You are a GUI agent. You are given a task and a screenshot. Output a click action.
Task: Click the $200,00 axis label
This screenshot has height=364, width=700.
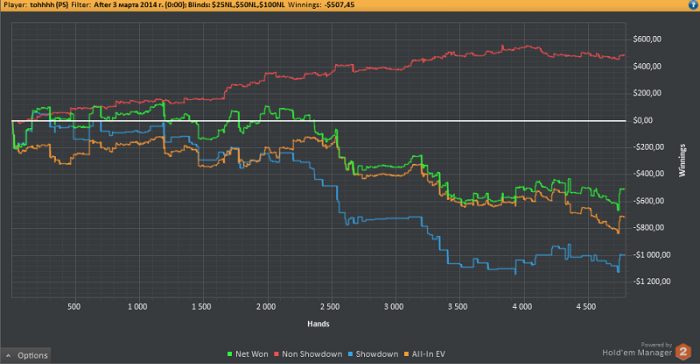(x=647, y=93)
